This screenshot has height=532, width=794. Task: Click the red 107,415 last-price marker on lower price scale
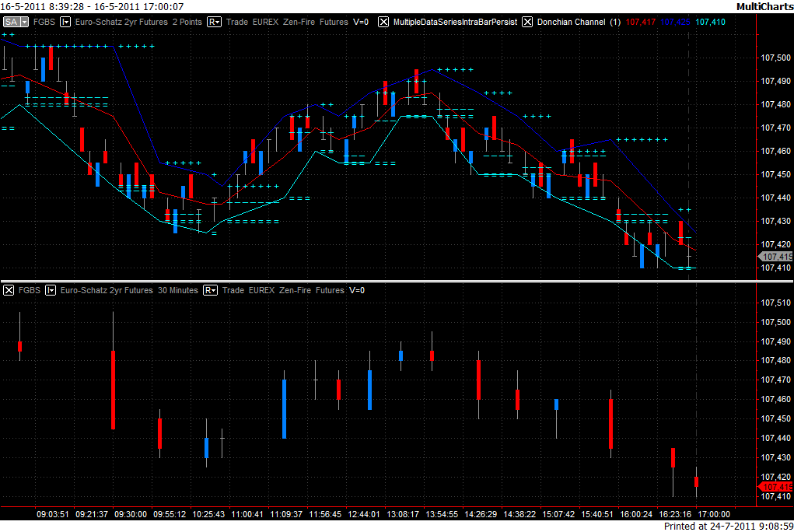(x=775, y=487)
